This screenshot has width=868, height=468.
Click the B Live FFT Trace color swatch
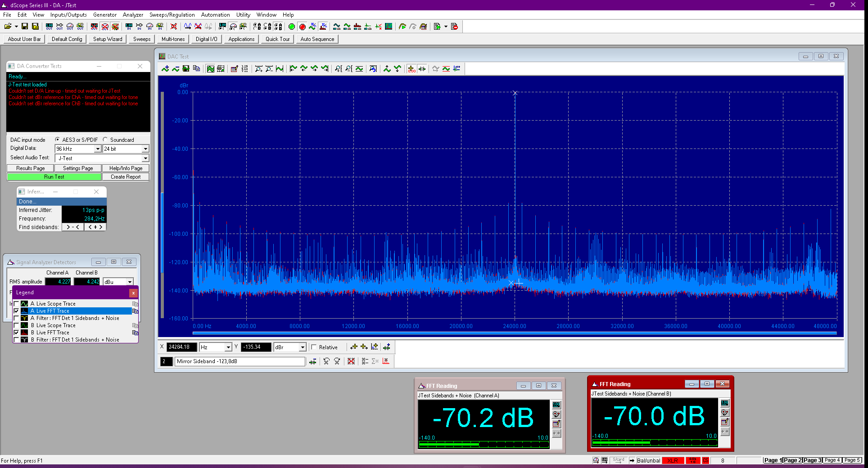pyautogui.click(x=24, y=333)
